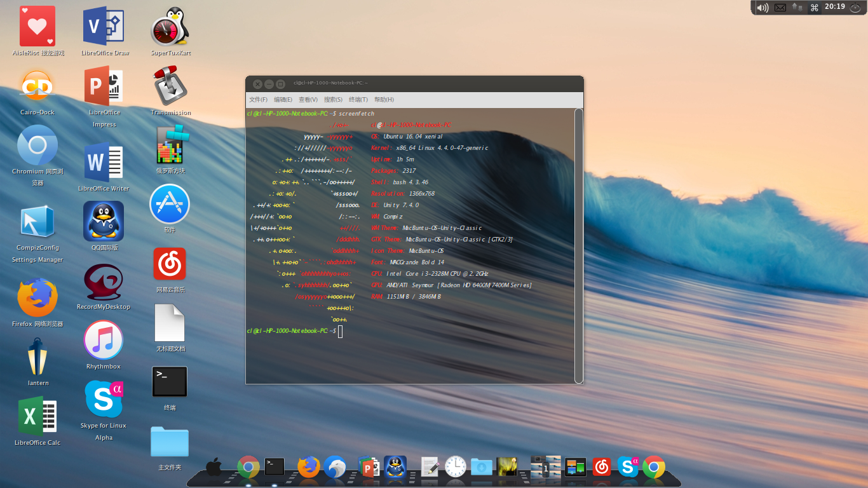
Task: Launch Skype from the dock
Action: [628, 467]
